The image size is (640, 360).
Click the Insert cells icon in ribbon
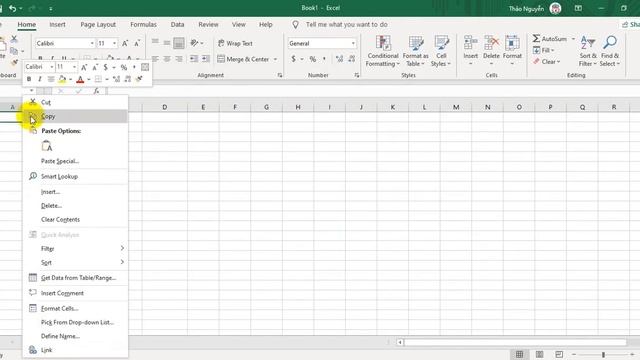[471, 42]
